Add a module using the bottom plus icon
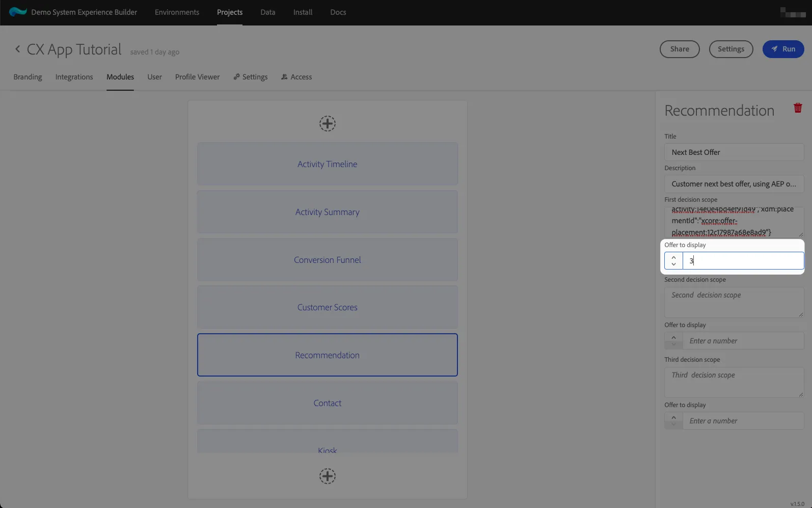This screenshot has width=812, height=508. [328, 476]
